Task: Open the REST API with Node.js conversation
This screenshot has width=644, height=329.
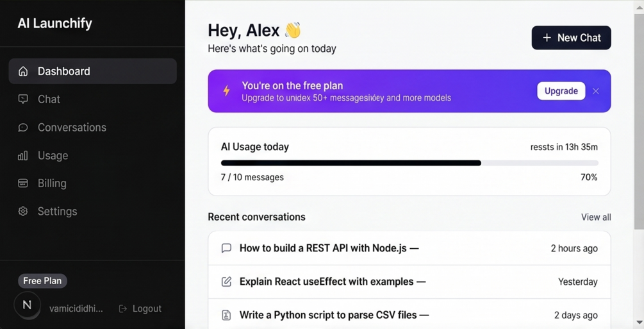Action: (409, 248)
